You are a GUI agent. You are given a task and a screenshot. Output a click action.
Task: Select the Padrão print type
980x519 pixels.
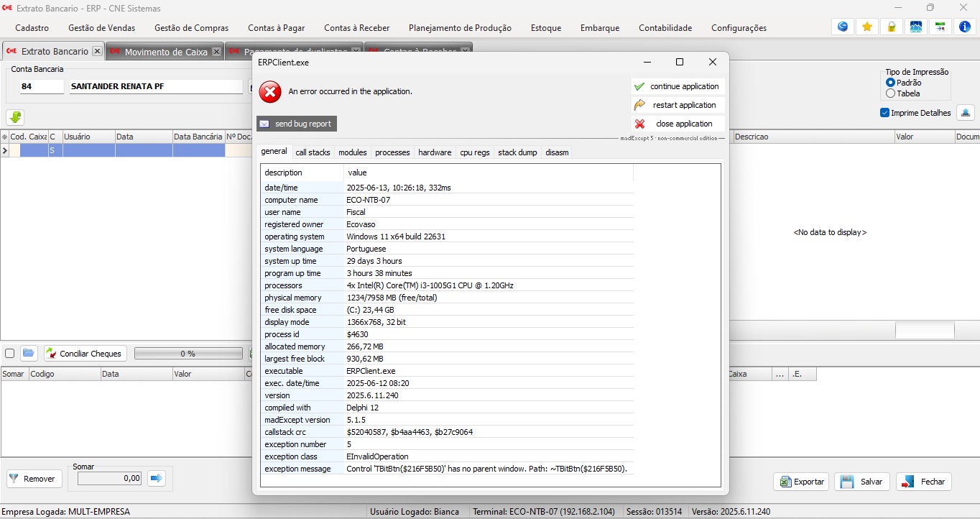tap(891, 83)
